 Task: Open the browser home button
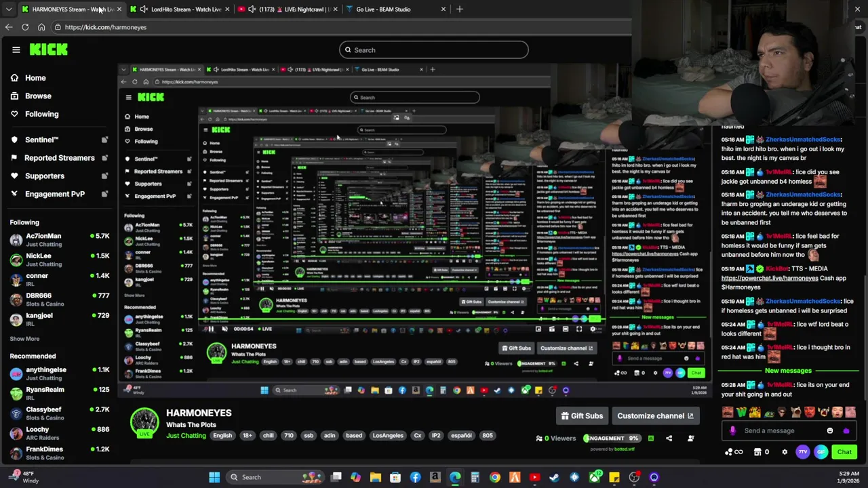tap(41, 27)
